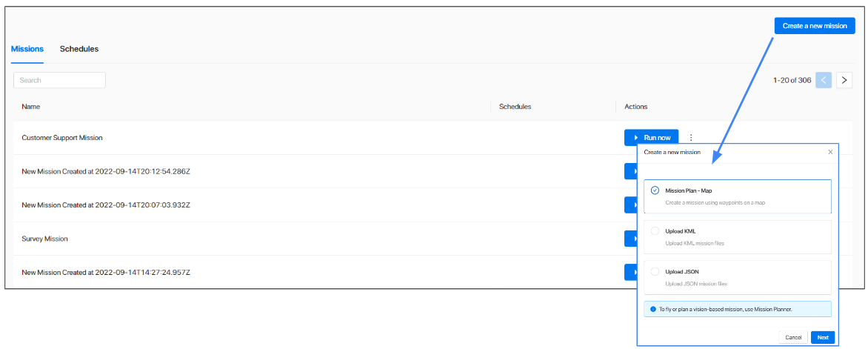Focus the missions Search field
Screen dimensions: 868x349
59,80
